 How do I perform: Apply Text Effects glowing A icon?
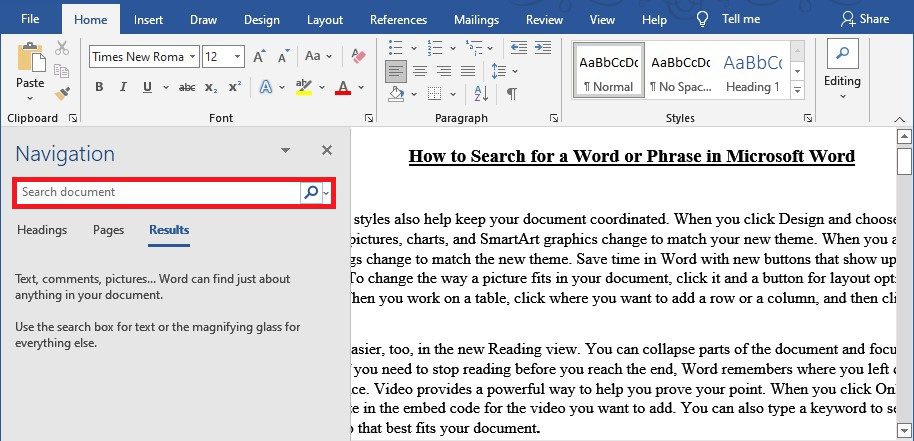coord(266,87)
